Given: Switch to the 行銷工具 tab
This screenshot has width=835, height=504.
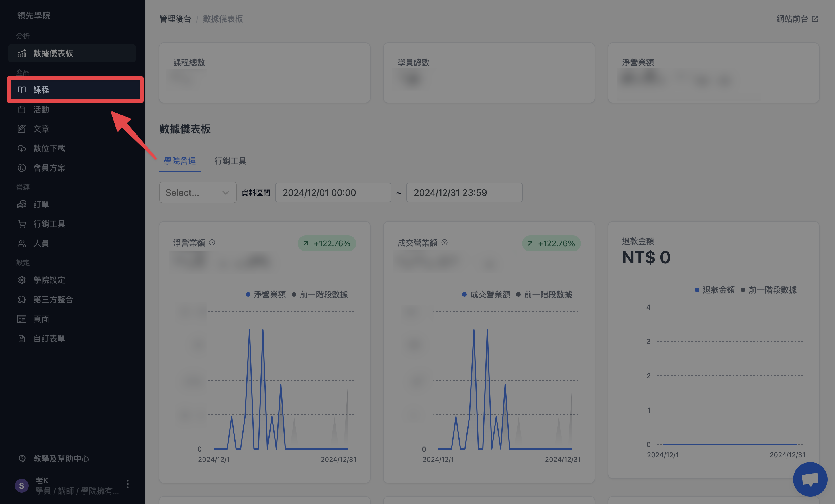Looking at the screenshot, I should [x=230, y=161].
